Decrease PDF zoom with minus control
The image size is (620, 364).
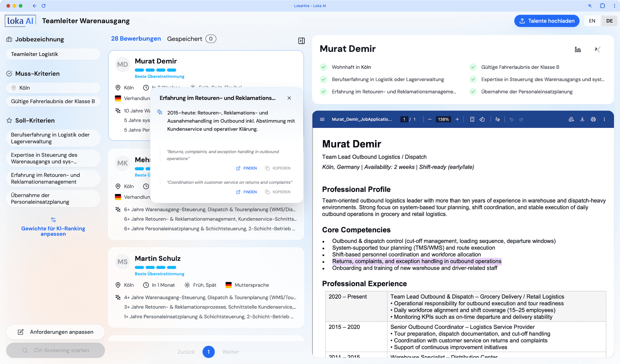click(x=430, y=119)
